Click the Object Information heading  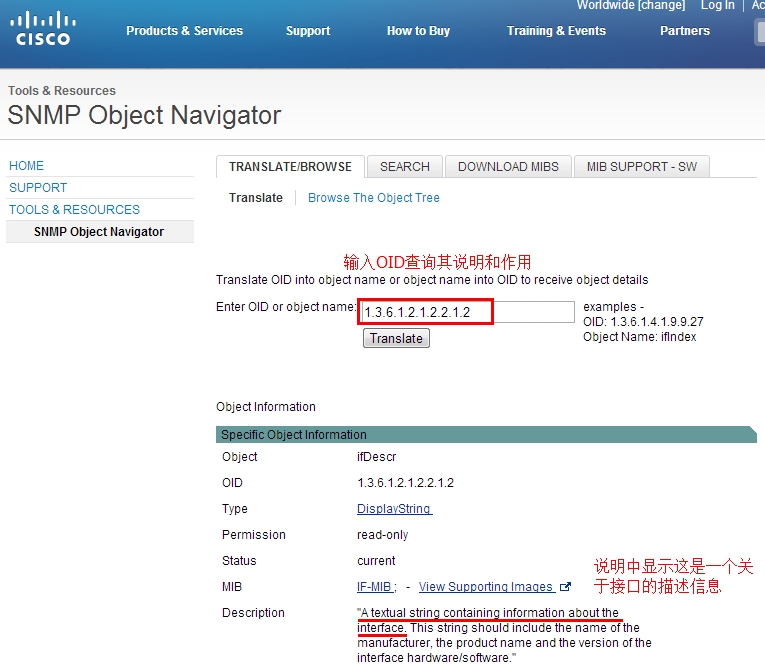coord(266,407)
